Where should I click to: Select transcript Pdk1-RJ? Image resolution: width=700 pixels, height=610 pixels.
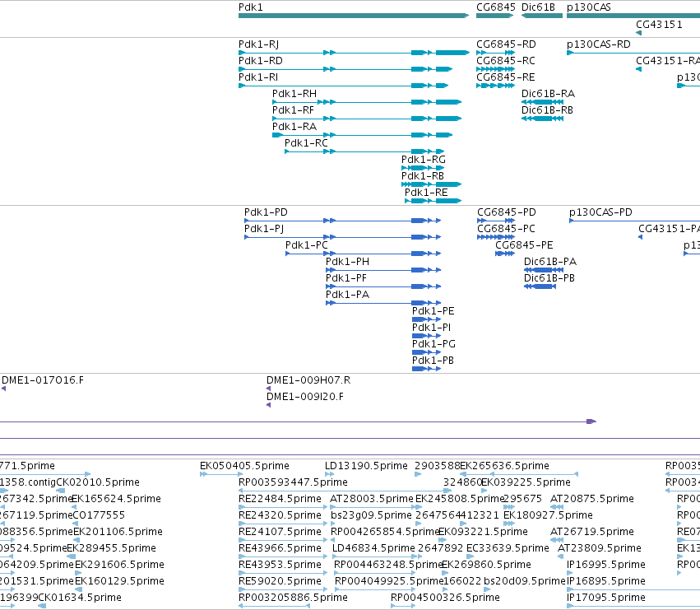point(354,53)
